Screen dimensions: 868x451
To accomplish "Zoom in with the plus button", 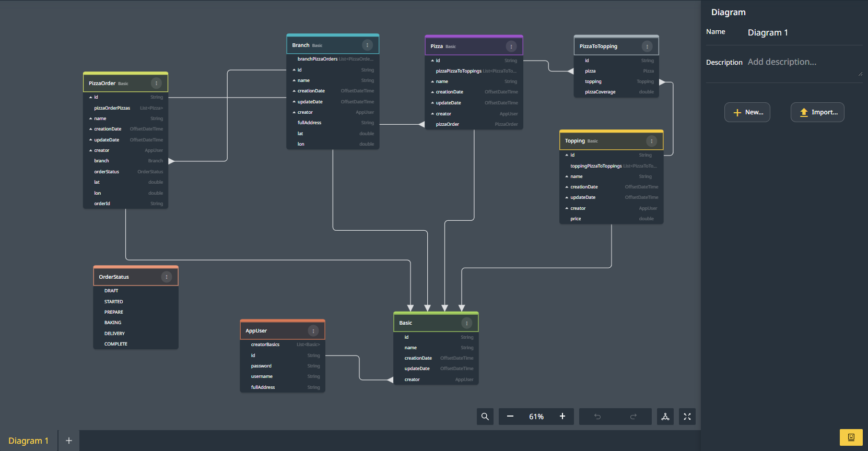I will click(562, 417).
